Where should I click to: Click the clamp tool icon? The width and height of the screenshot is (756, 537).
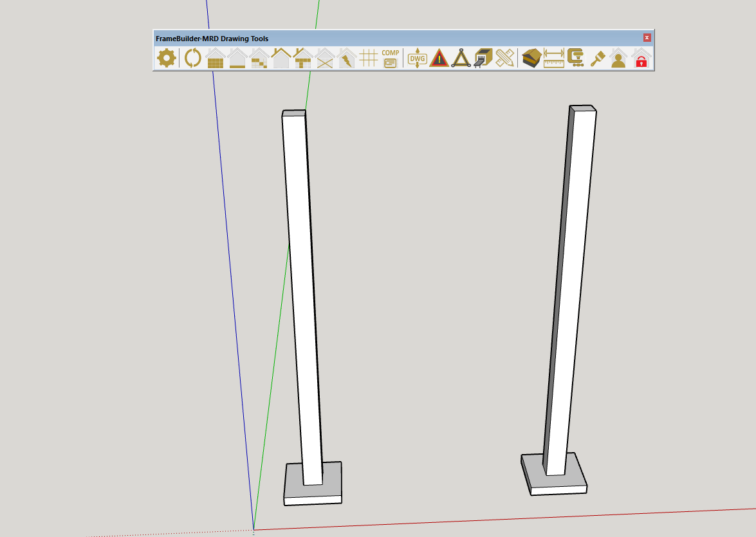[x=576, y=58]
